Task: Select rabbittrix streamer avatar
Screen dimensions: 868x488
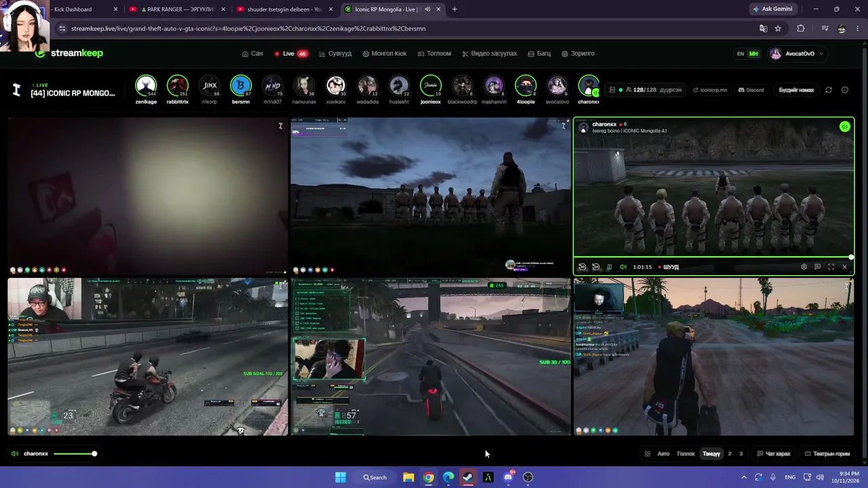Action: tap(178, 86)
